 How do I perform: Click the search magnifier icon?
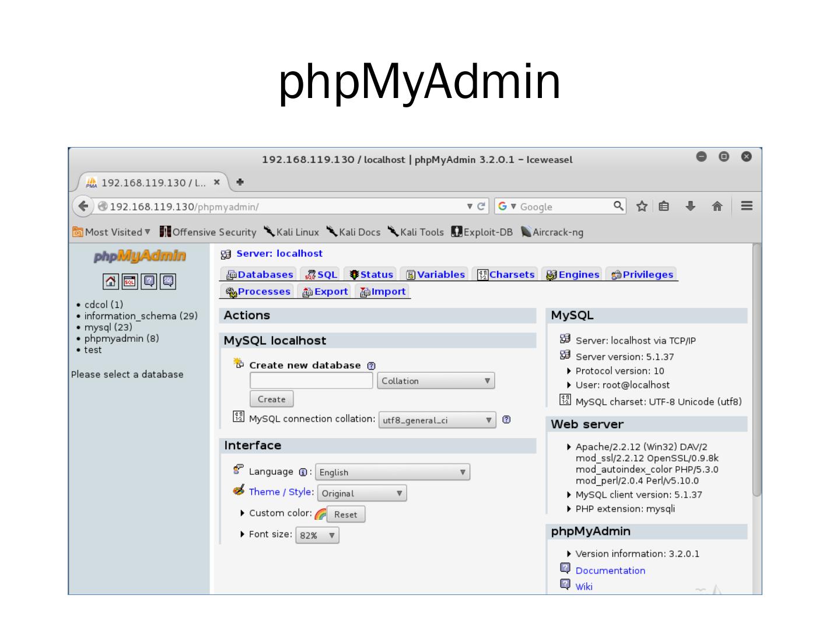pos(618,205)
